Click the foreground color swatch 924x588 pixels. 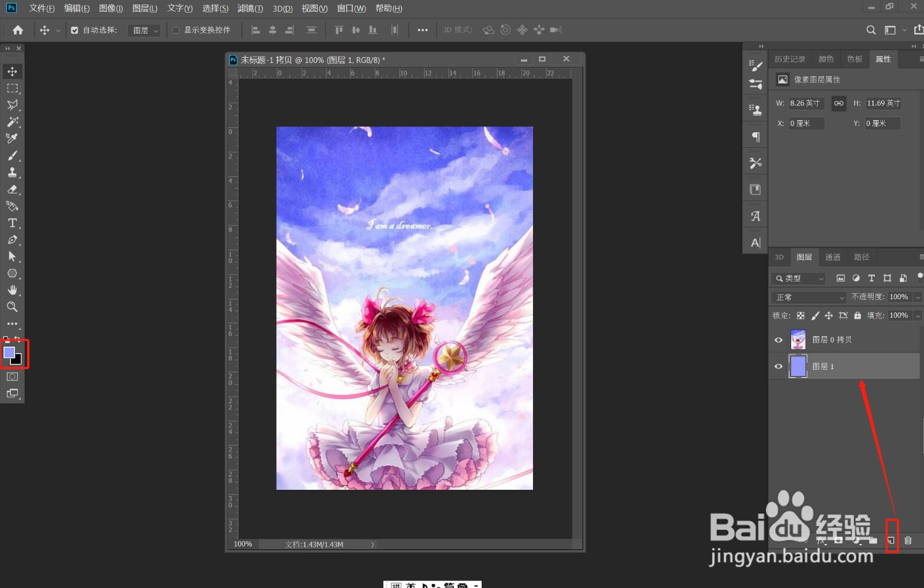(9, 352)
